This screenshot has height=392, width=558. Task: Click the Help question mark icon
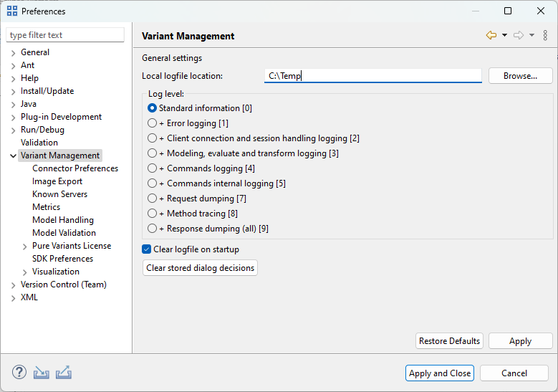(19, 373)
